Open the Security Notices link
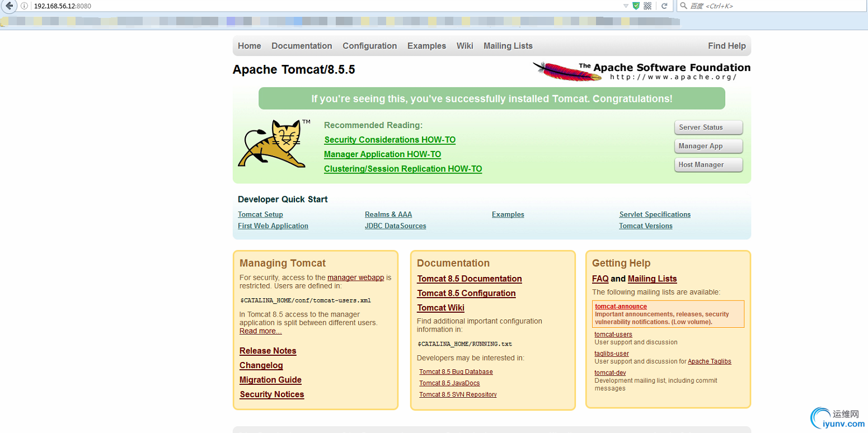This screenshot has height=433, width=868. [x=272, y=394]
